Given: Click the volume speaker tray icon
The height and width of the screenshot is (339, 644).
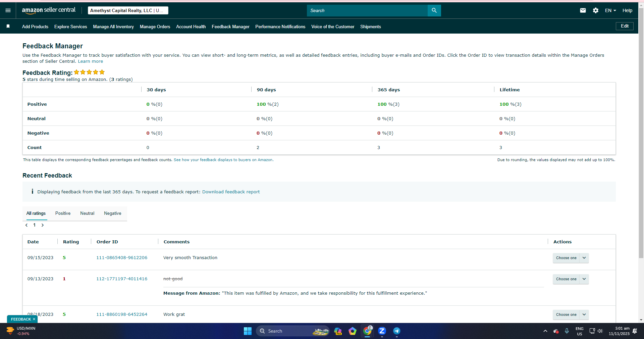Looking at the screenshot, I should pos(600,331).
